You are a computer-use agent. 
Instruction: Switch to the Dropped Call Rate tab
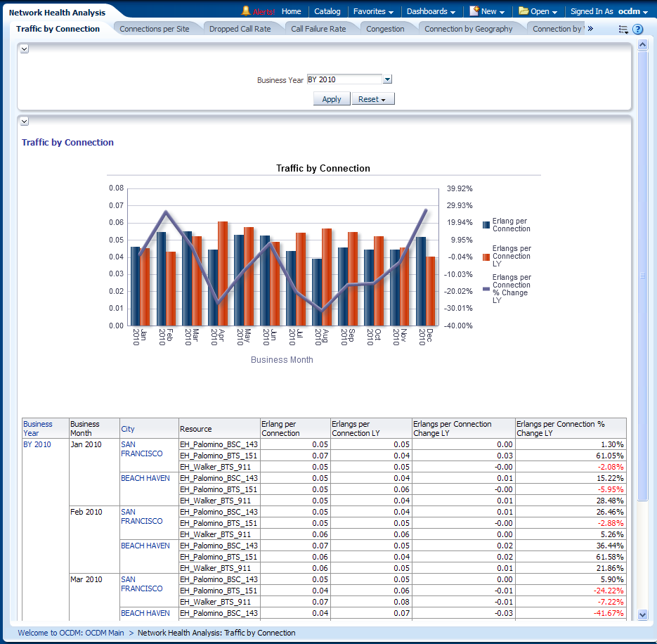240,29
